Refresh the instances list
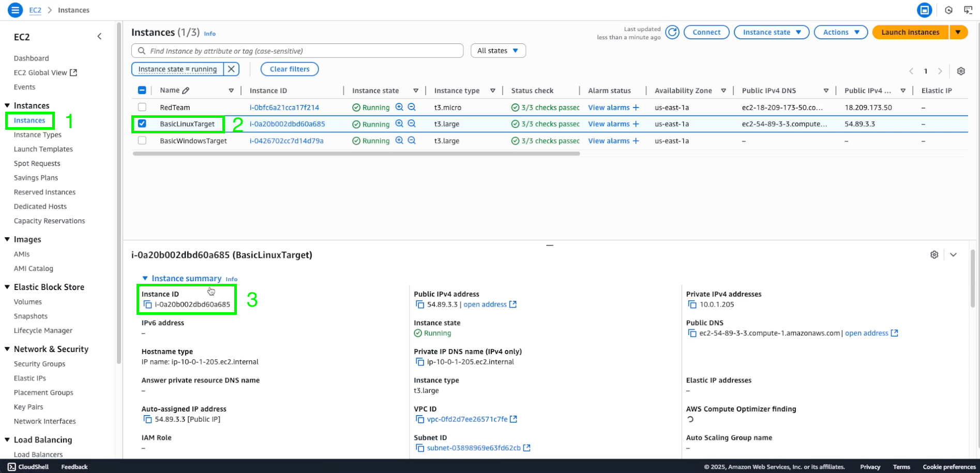 click(672, 32)
